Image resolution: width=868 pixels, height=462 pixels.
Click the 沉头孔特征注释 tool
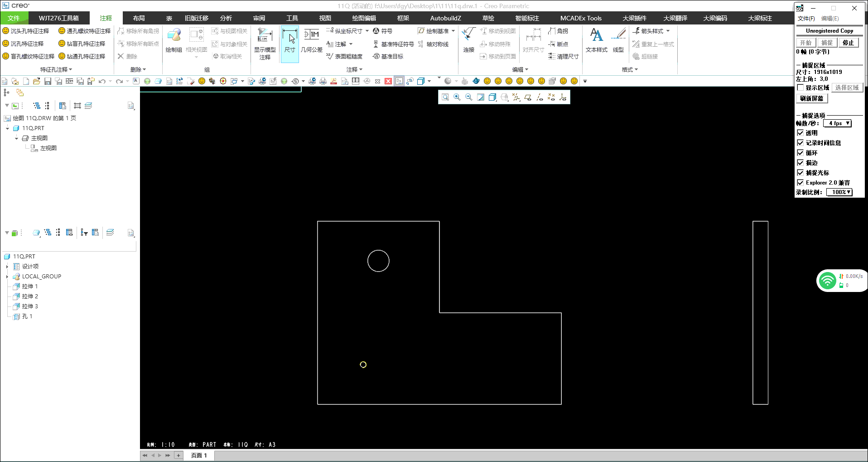[x=26, y=31]
